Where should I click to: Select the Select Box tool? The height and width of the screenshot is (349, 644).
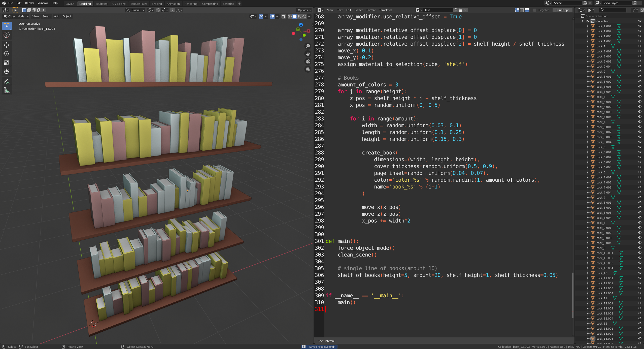pos(7,26)
